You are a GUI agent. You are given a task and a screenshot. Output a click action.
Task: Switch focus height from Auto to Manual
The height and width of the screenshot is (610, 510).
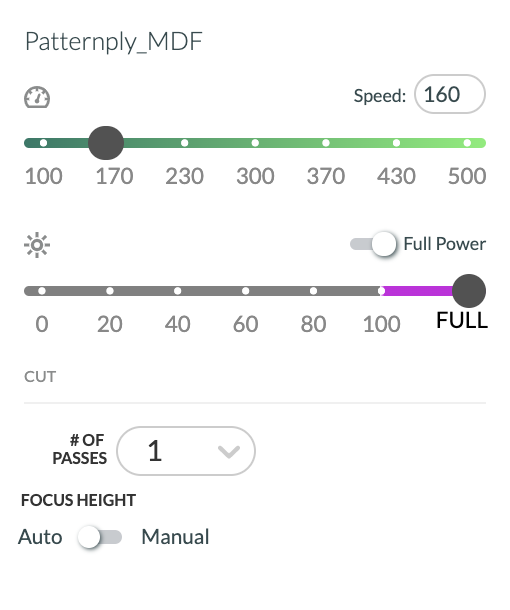100,537
